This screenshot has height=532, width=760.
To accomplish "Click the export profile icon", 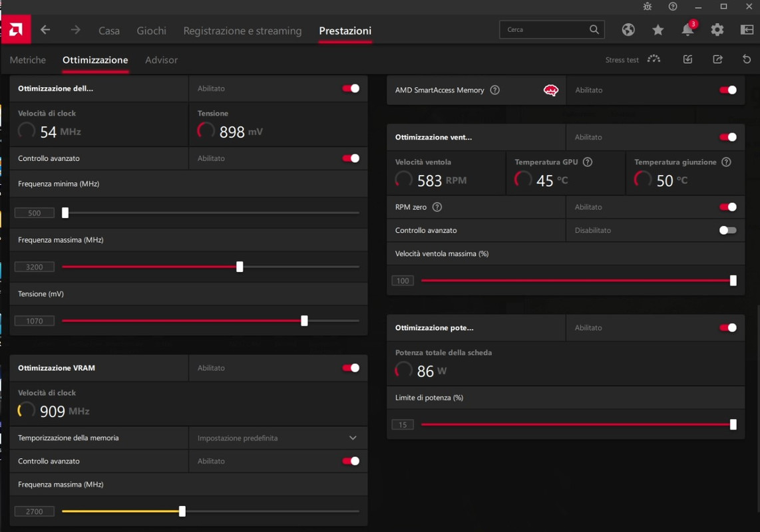I will pyautogui.click(x=718, y=60).
